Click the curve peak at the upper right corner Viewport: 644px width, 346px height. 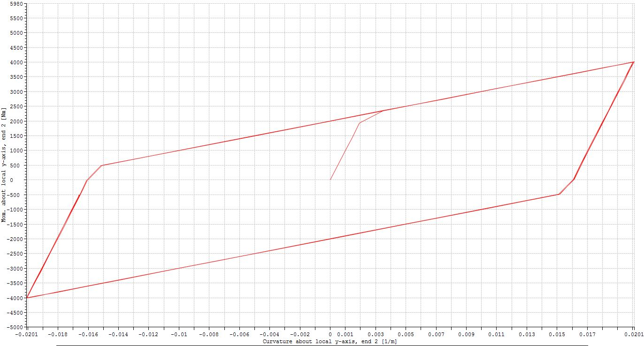pos(634,62)
